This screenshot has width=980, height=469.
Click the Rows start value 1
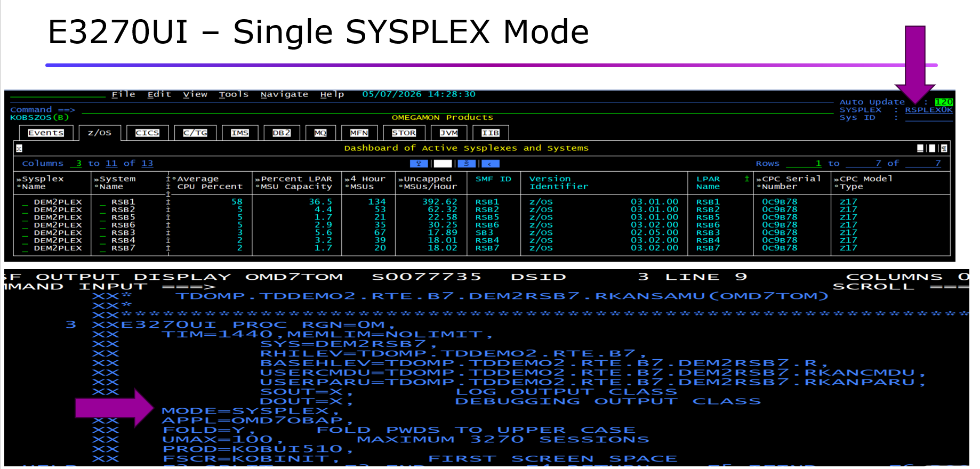tap(804, 164)
